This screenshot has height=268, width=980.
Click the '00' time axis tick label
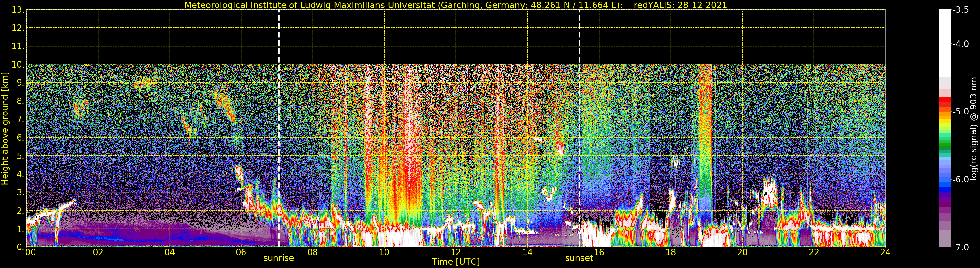pyautogui.click(x=30, y=252)
